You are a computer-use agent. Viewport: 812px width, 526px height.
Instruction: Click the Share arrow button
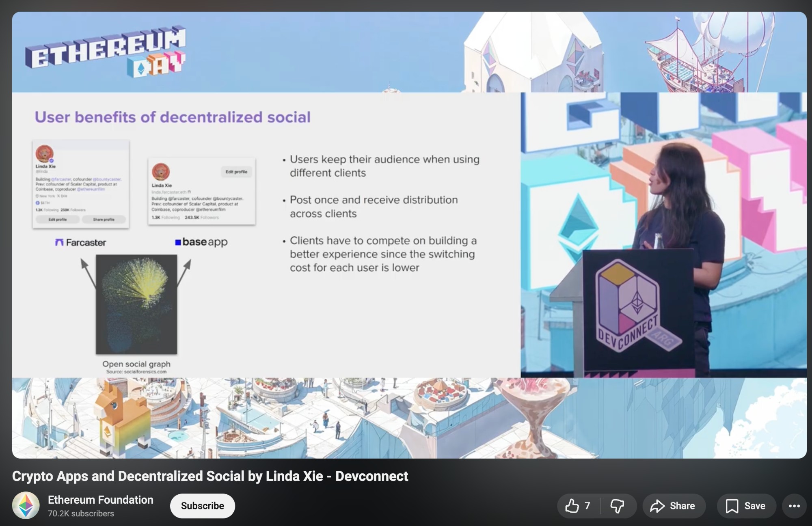click(x=674, y=506)
